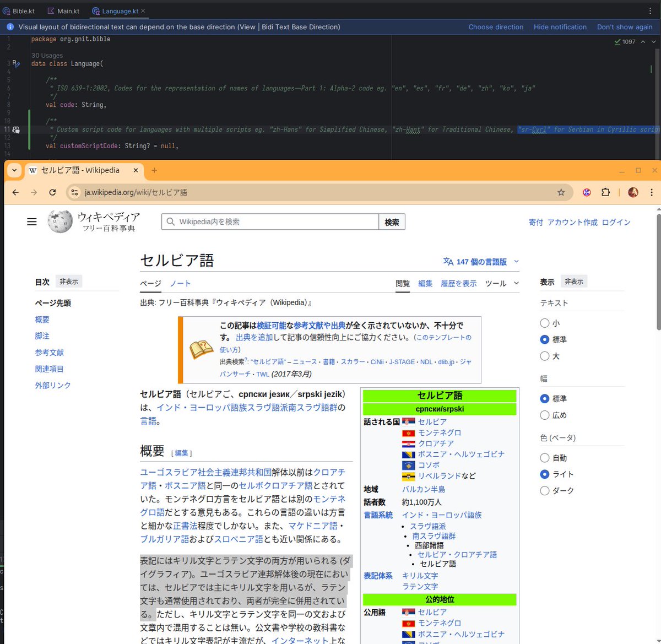Select text size 大
The image size is (661, 644).
click(x=545, y=356)
